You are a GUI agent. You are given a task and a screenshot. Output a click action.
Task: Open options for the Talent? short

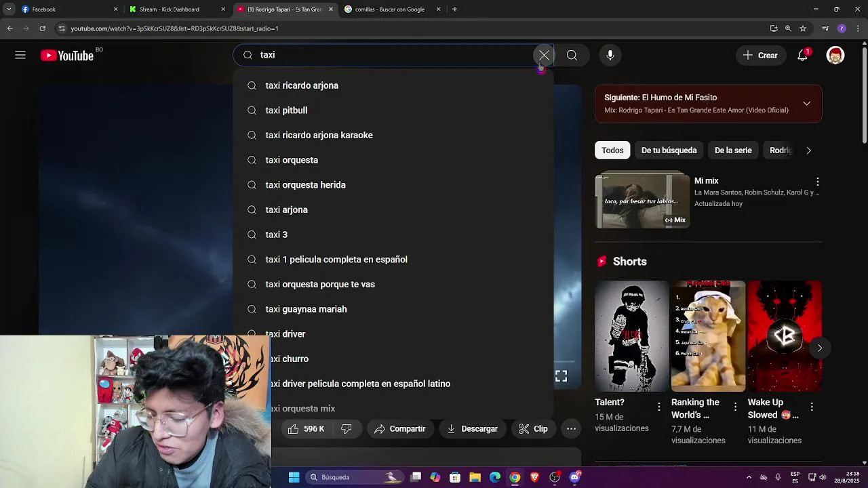(658, 407)
